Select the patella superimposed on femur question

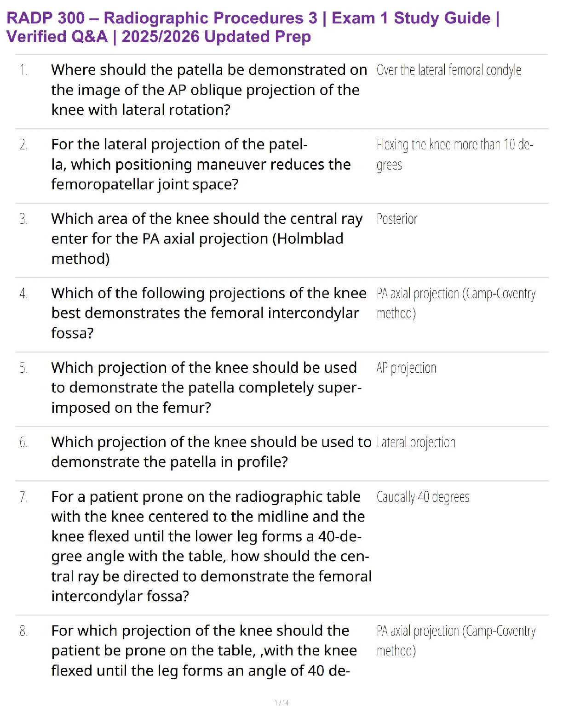[206, 388]
